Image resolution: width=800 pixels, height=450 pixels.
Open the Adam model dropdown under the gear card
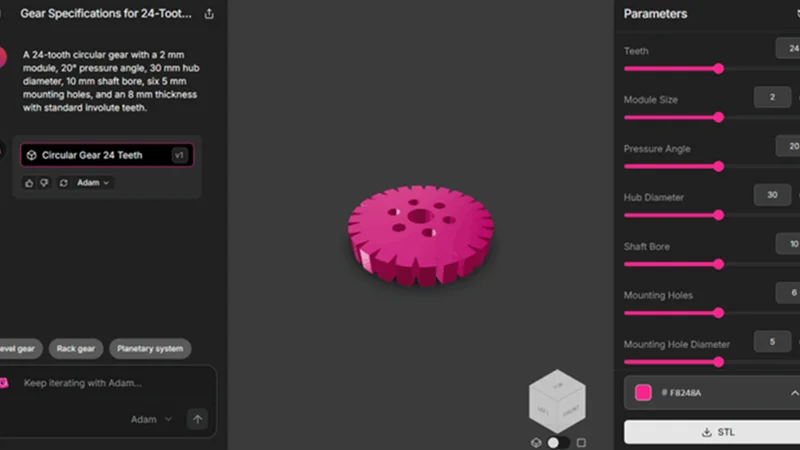click(93, 183)
